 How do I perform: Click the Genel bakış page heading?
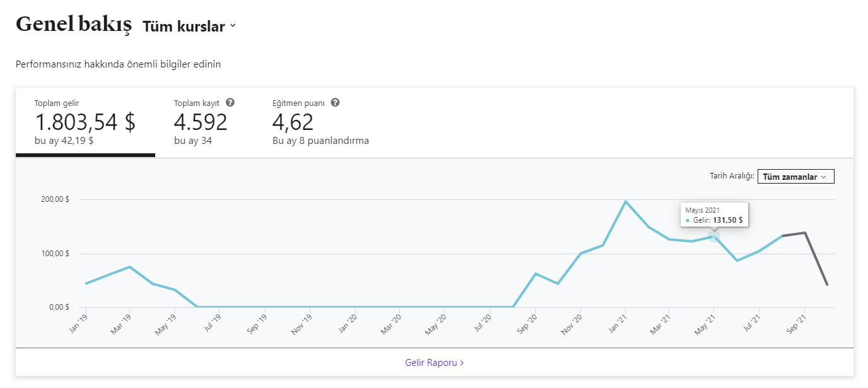click(73, 25)
